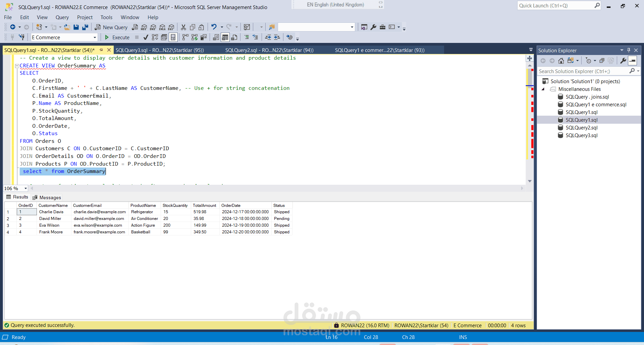Viewport: 644px width, 345px height.
Task: Open the Undo history dropdown arrow
Action: 221,27
